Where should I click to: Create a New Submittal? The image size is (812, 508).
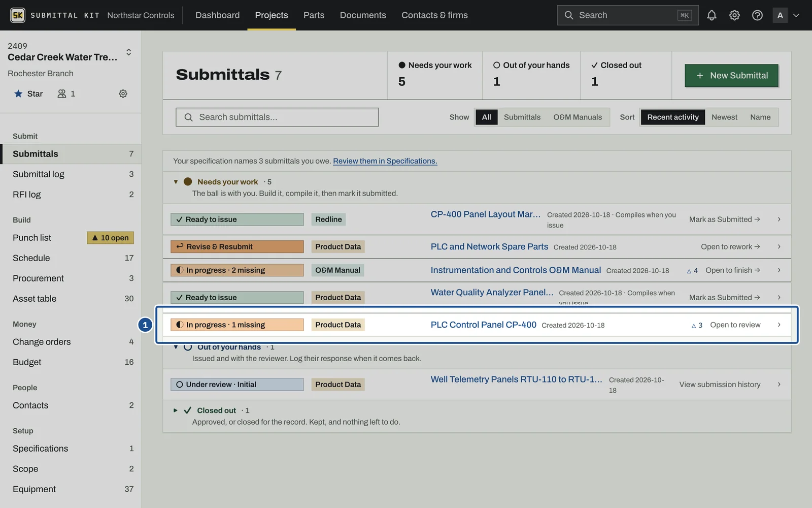(731, 75)
